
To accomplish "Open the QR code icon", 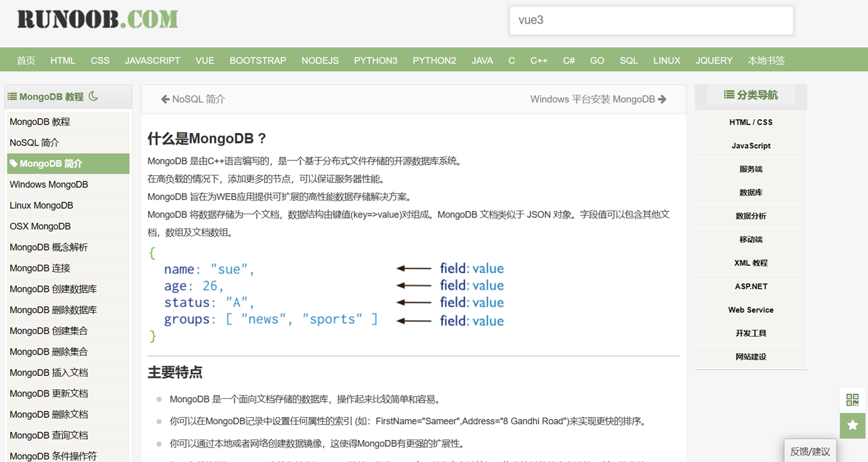I will click(852, 399).
